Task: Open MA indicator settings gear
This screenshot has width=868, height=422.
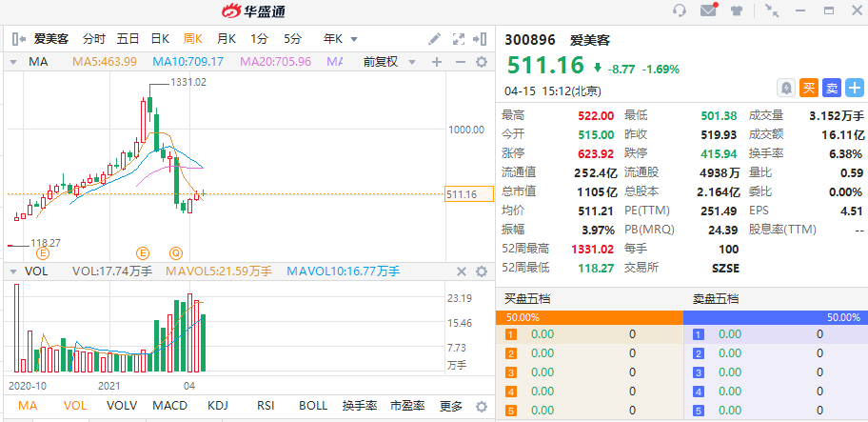Action: pos(481,62)
